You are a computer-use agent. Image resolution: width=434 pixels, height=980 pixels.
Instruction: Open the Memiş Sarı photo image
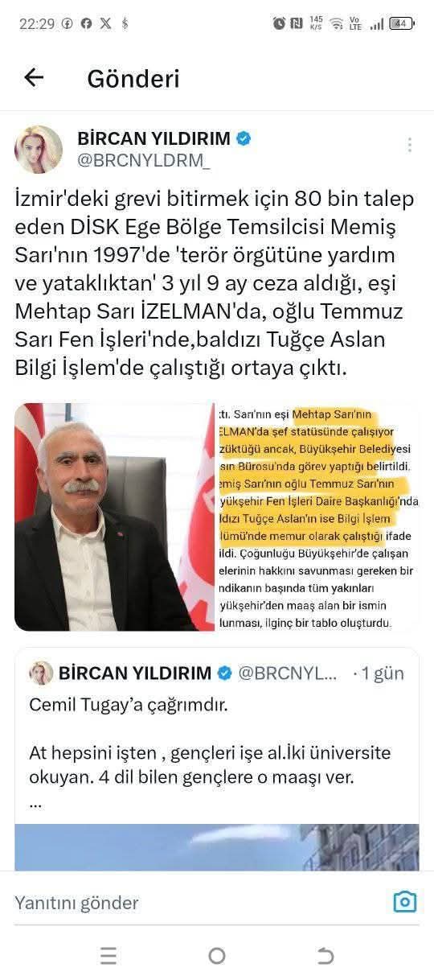pos(114,517)
